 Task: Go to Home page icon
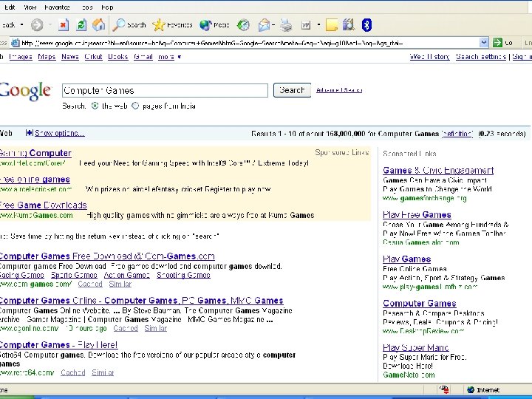99,25
